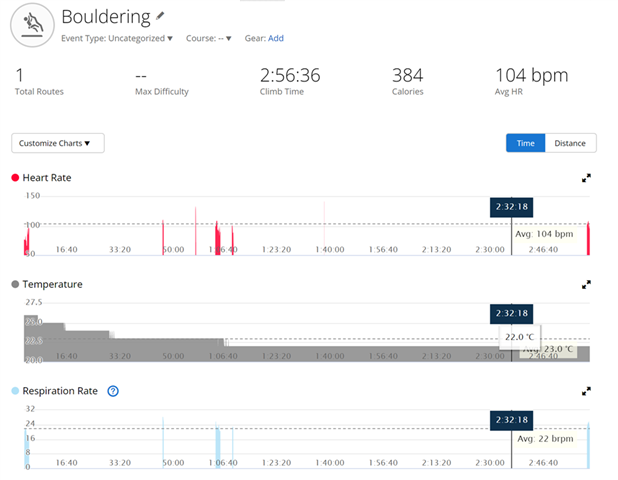
Task: Open the Customize Charts dropdown
Action: click(x=58, y=143)
